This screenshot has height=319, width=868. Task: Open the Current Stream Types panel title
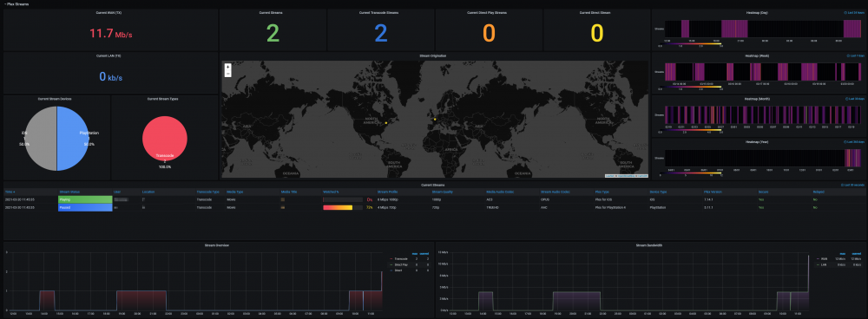(x=164, y=99)
